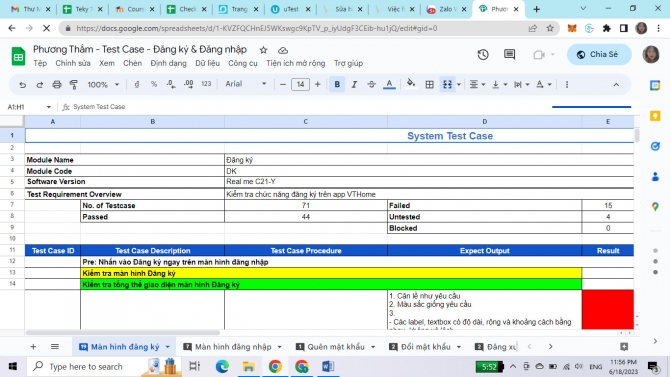Decrease decimal places icon
This screenshot has height=377, width=670.
click(x=171, y=85)
